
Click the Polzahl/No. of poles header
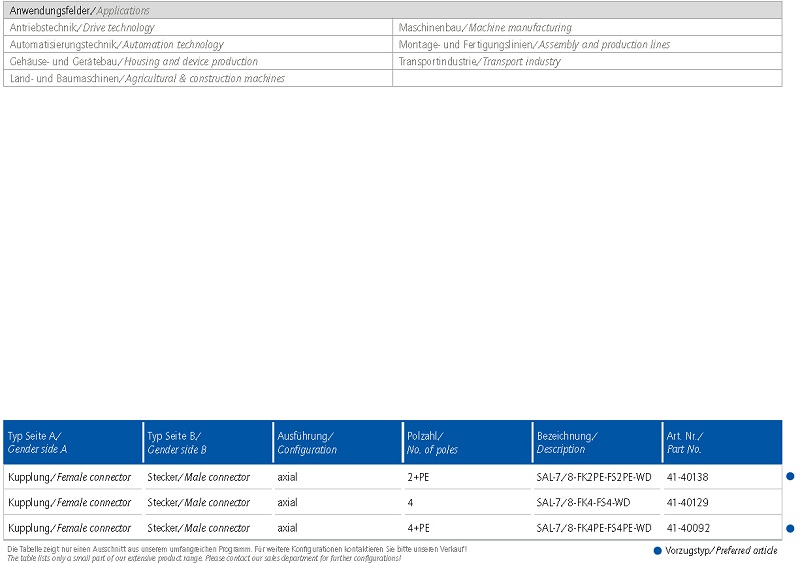click(x=432, y=442)
